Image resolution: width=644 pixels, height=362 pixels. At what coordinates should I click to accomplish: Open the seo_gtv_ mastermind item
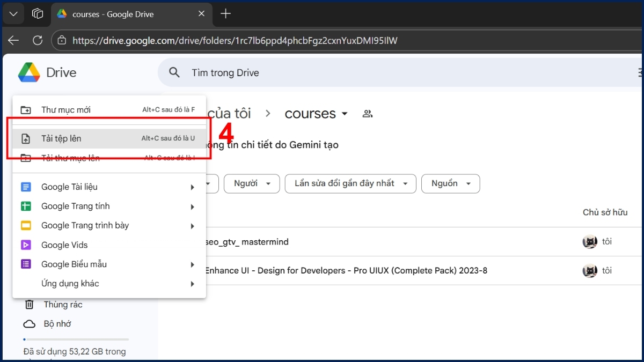(x=247, y=242)
